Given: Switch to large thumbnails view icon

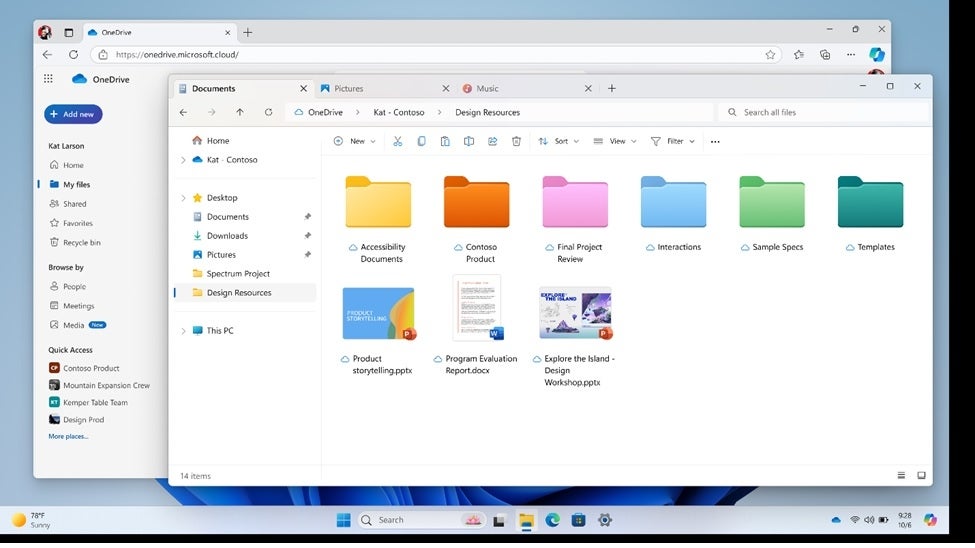Looking at the screenshot, I should pyautogui.click(x=921, y=475).
